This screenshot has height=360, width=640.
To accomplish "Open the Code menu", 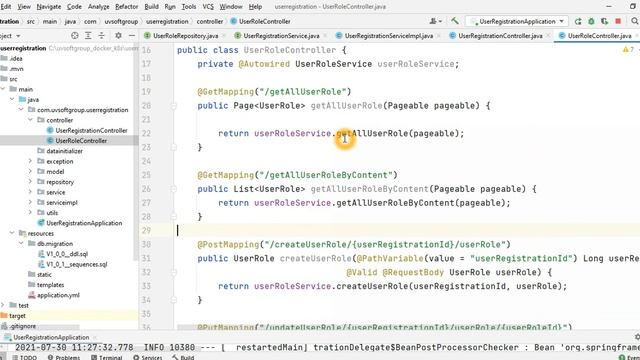I will [74, 7].
